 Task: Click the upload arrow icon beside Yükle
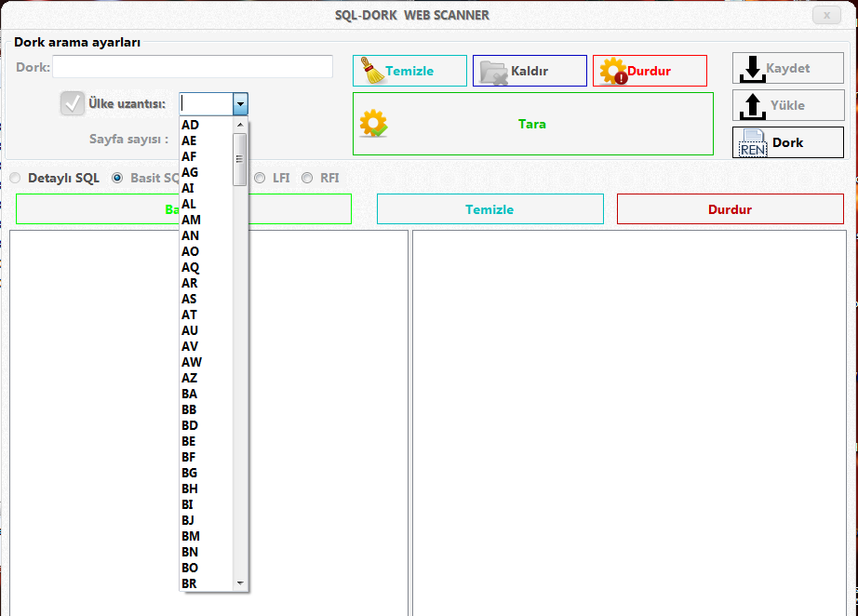[751, 105]
